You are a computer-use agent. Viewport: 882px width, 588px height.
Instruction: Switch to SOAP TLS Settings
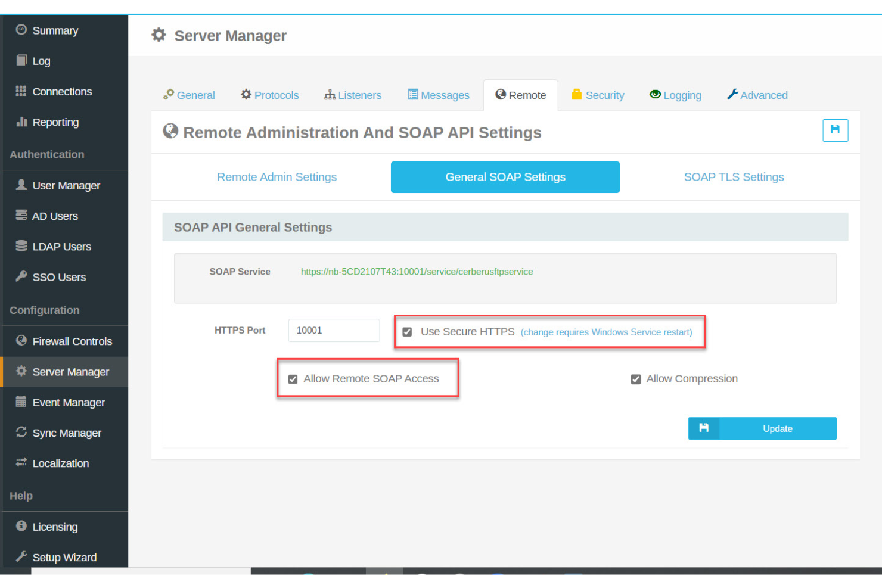click(734, 177)
